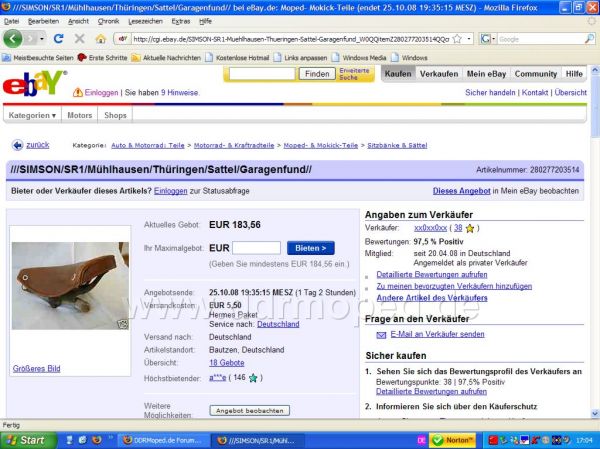600x449 pixels.
Task: Open the Ansicht menu
Action: 78,21
